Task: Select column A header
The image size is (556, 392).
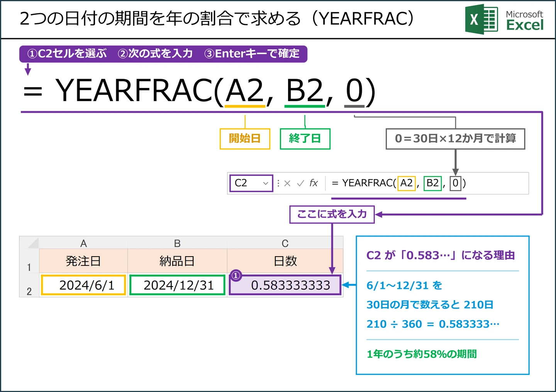Action: (x=83, y=243)
